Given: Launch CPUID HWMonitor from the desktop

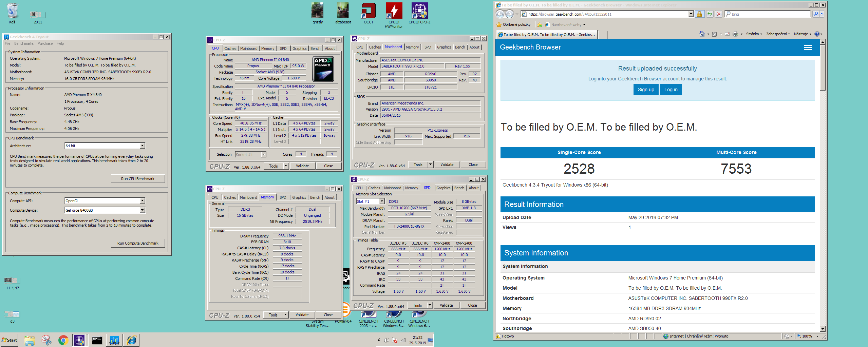Looking at the screenshot, I should [x=394, y=15].
